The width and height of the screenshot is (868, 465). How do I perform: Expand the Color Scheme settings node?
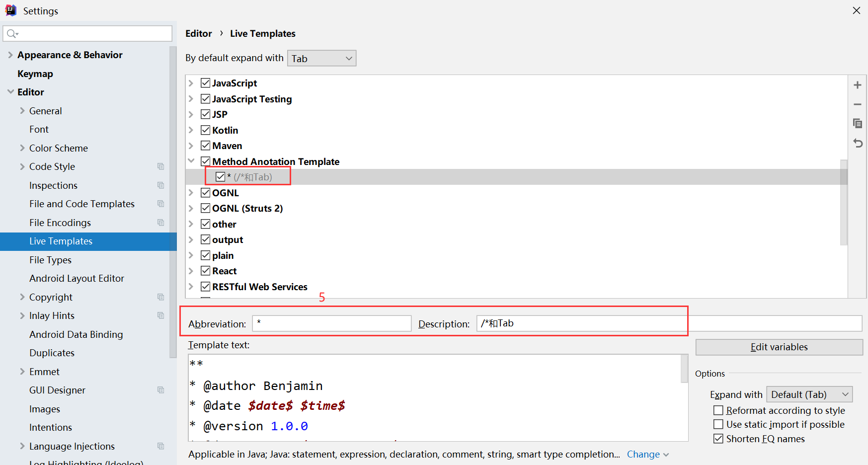[x=22, y=148]
